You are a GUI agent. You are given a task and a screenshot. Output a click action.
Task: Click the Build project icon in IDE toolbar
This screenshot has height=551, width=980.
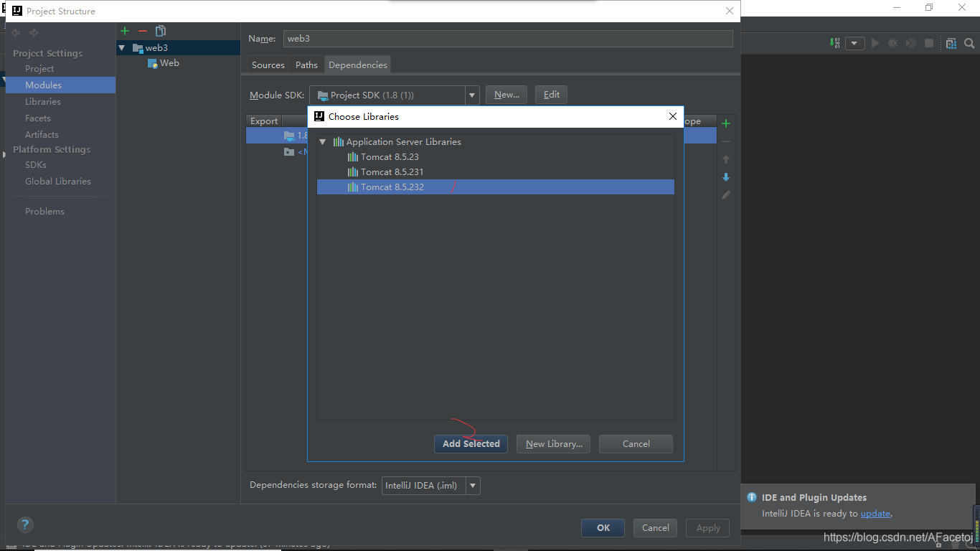835,43
